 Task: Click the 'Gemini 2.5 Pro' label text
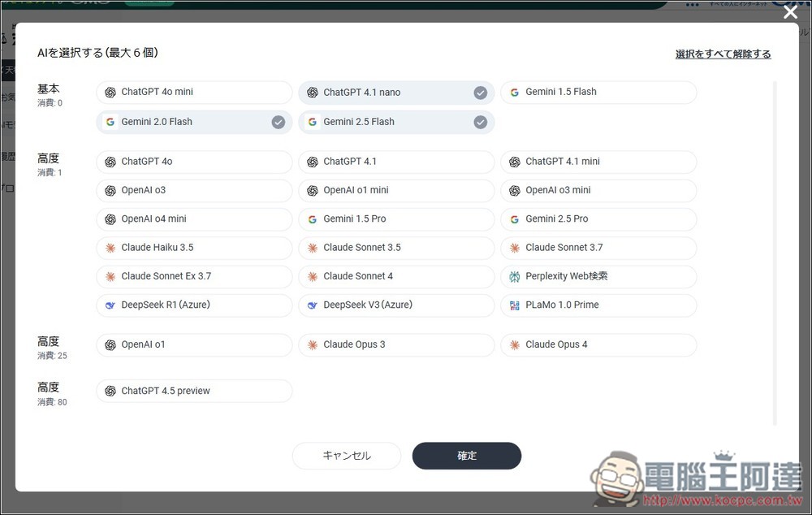coord(557,219)
